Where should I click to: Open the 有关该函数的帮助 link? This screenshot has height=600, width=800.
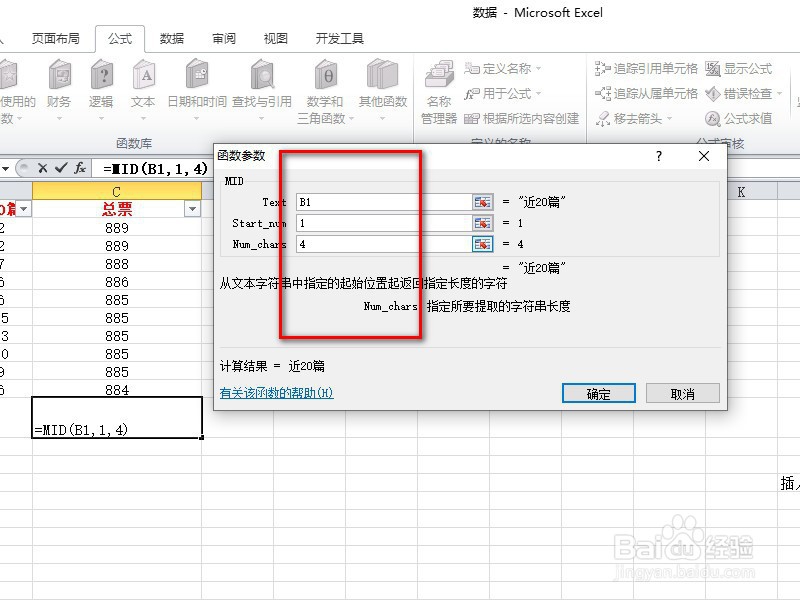(x=277, y=393)
